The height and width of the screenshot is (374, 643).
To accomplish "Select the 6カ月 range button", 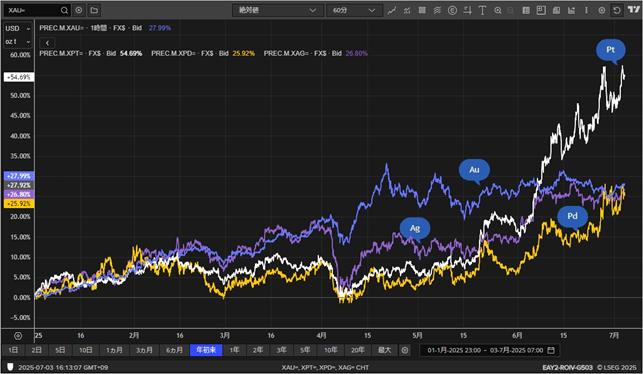I will 174,350.
